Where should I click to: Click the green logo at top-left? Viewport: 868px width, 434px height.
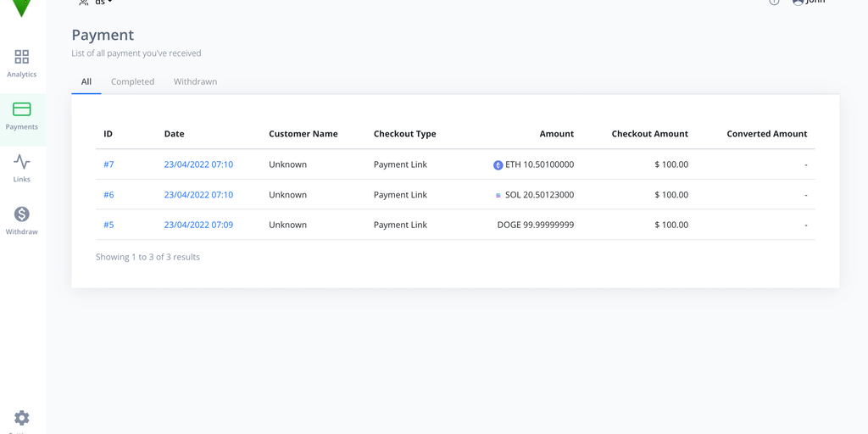point(22,7)
